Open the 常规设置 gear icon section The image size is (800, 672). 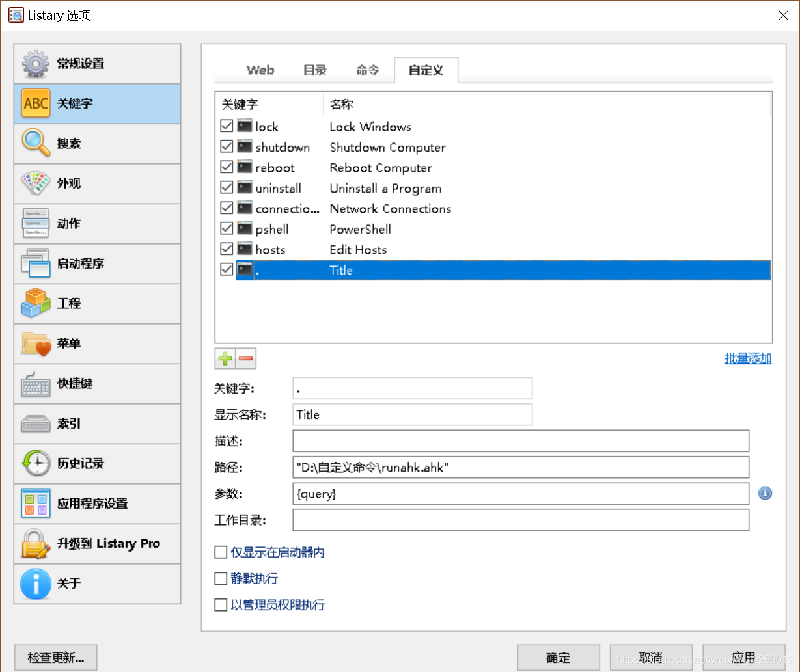tap(35, 64)
